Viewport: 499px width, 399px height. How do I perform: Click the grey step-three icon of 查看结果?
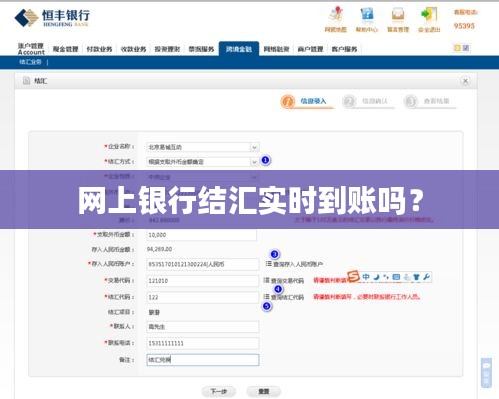(411, 101)
